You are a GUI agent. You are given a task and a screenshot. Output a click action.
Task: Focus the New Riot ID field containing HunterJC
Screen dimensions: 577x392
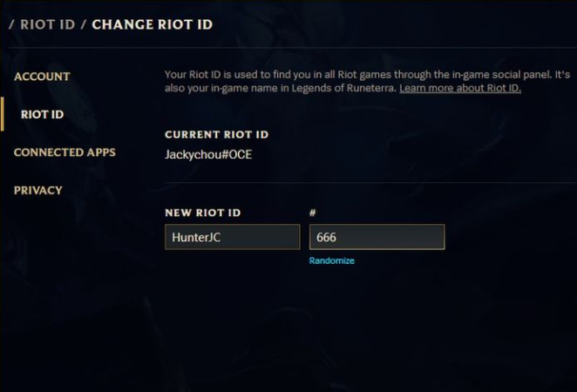click(x=233, y=237)
